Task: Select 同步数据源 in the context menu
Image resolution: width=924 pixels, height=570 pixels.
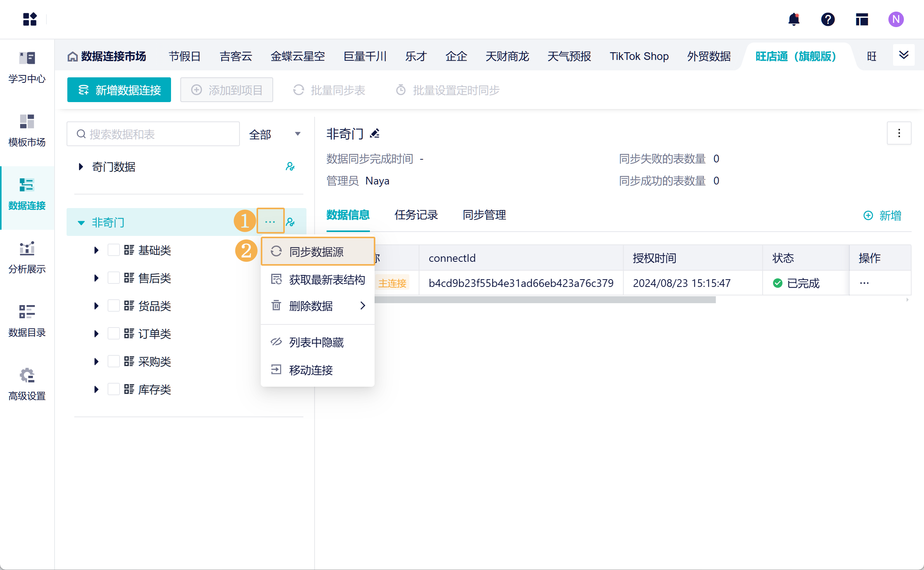Action: pos(318,252)
